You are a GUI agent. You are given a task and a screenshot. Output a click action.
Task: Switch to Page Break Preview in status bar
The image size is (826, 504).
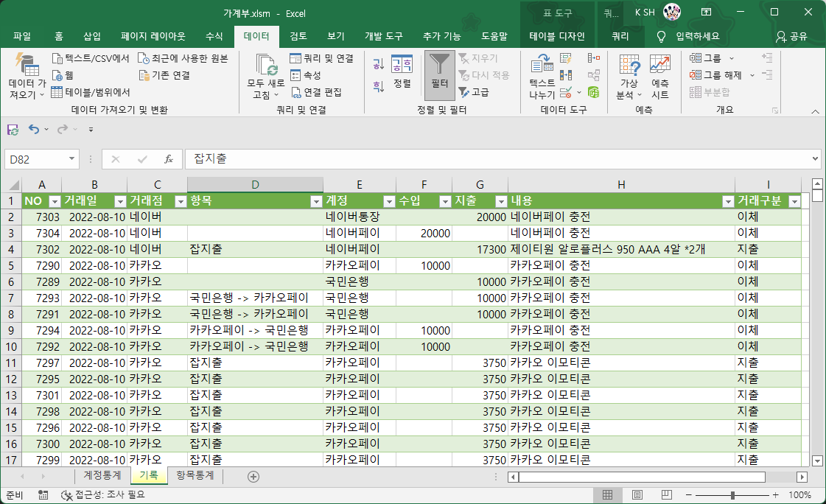[666, 495]
